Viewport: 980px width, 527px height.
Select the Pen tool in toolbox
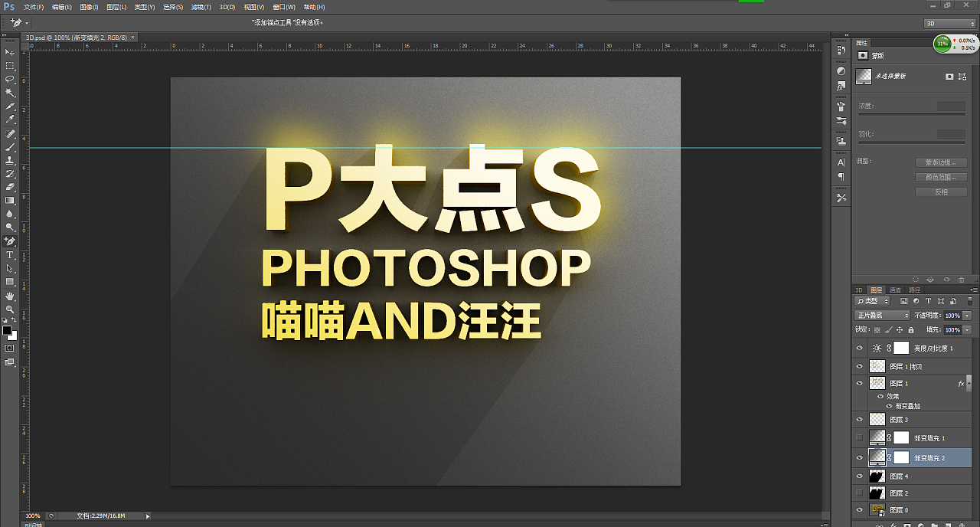pos(10,241)
